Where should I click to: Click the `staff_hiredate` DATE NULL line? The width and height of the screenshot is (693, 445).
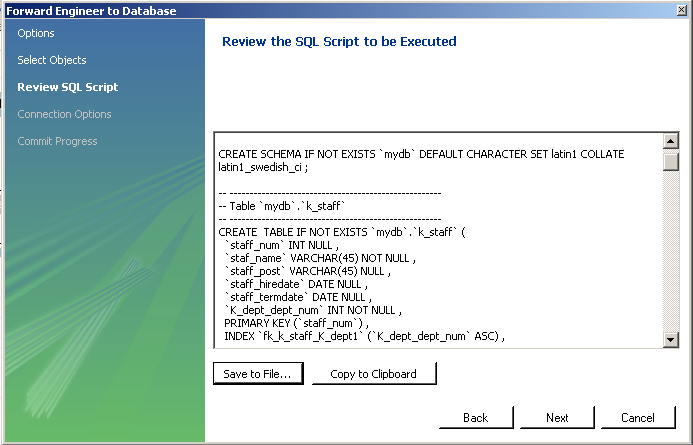coord(296,284)
